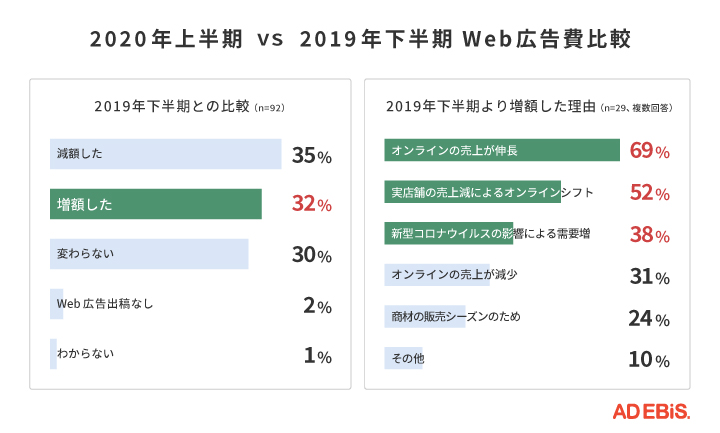Select the 減額した bar

tap(165, 154)
